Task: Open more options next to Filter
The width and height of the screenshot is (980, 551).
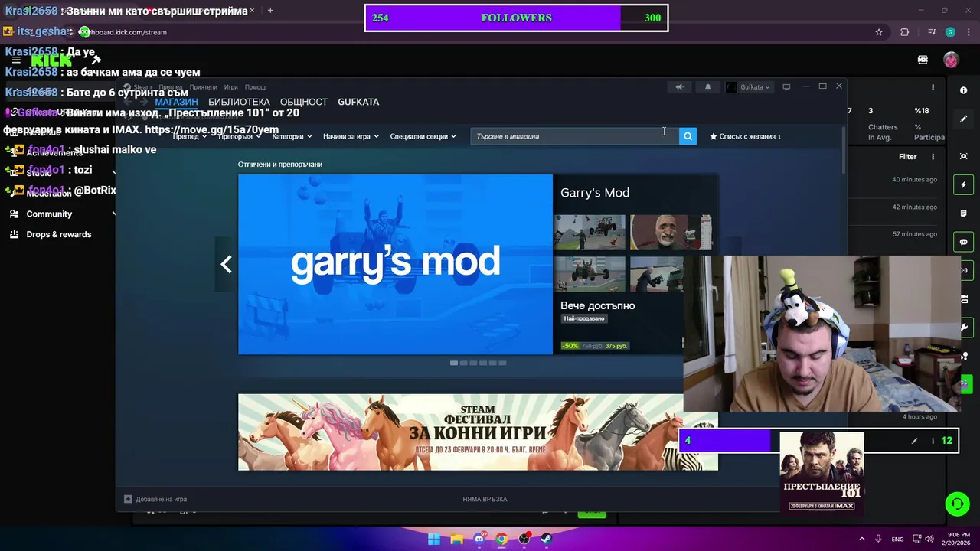Action: [x=933, y=157]
